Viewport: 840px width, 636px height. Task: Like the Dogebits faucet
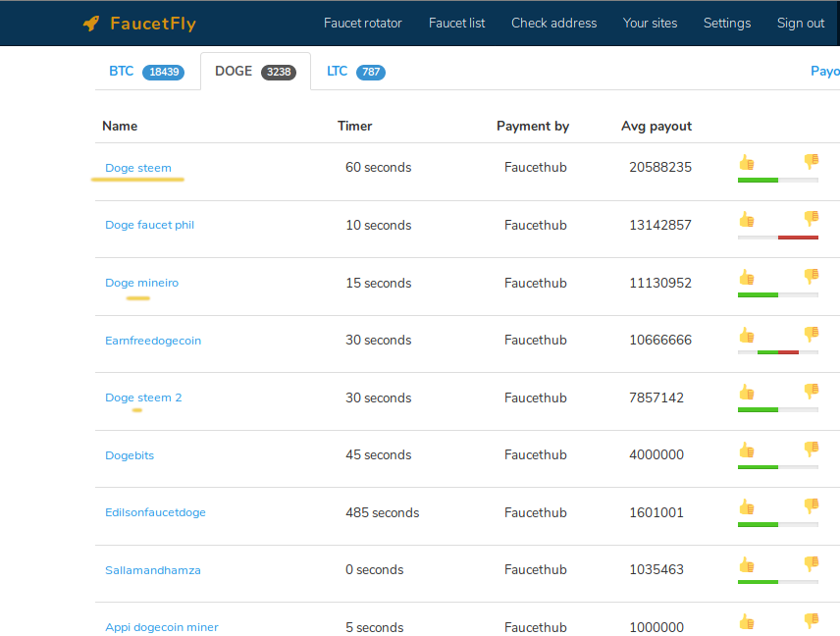tap(747, 450)
